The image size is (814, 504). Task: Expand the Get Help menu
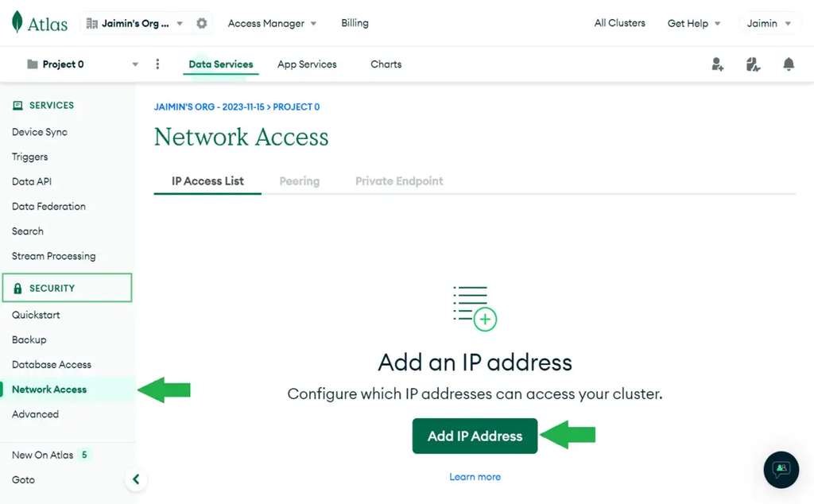pyautogui.click(x=693, y=23)
